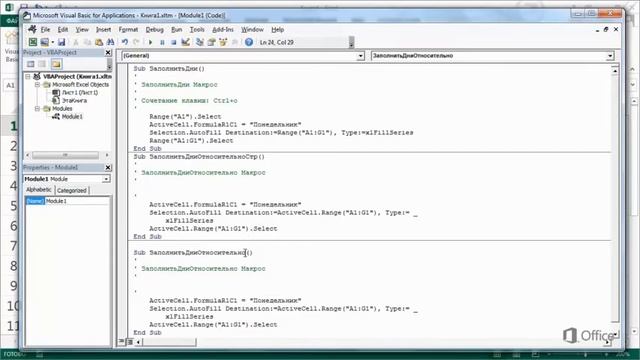The image size is (640, 360).
Task: Collapse the Microsoft Excel Objects folder
Action: tap(37, 84)
